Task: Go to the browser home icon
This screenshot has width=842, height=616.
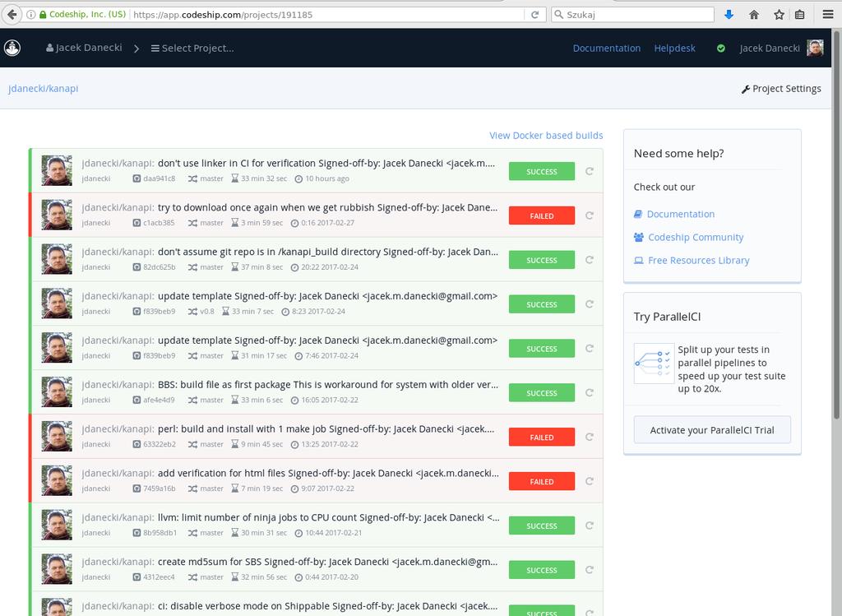Action: pyautogui.click(x=754, y=15)
